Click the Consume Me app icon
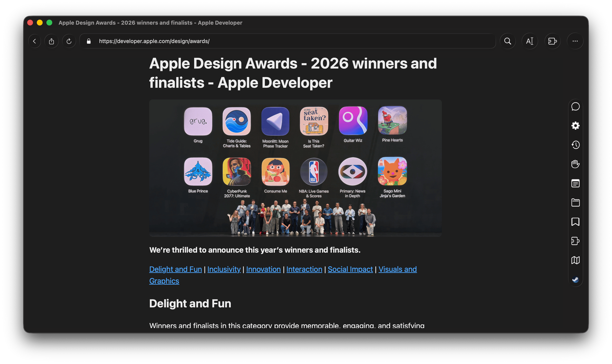Image resolution: width=612 pixels, height=364 pixels. click(x=275, y=172)
